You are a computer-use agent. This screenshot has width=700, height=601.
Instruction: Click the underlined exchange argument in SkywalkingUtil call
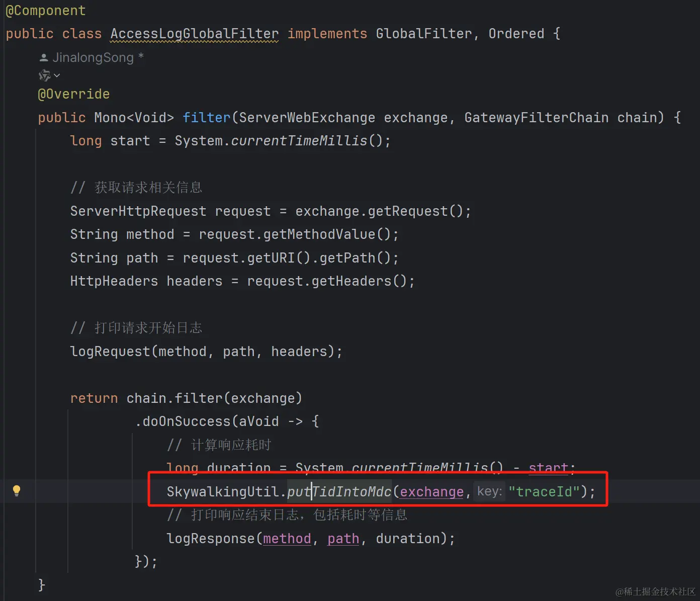point(430,491)
